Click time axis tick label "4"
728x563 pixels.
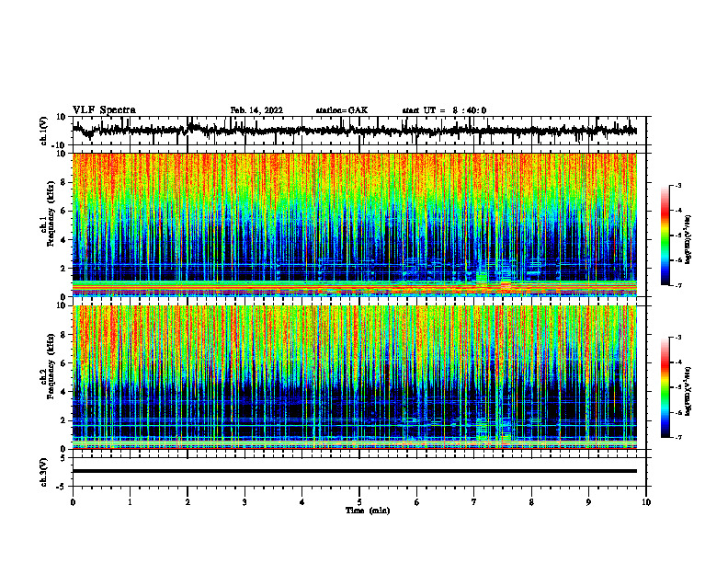[302, 502]
